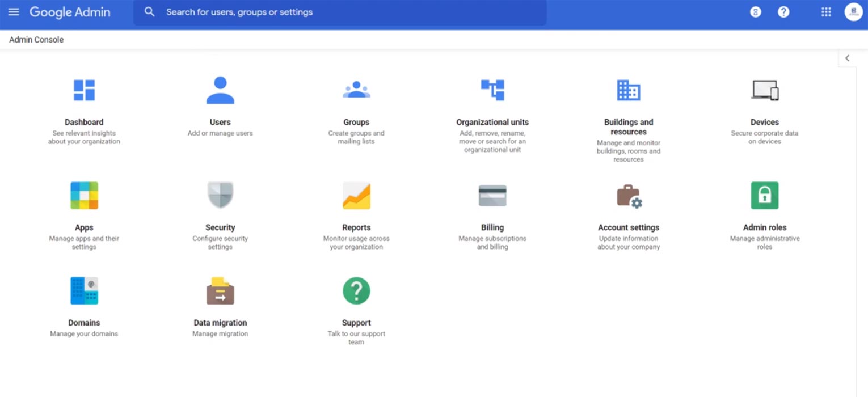Open the Help question mark icon
Viewport: 868px width, 397px height.
(x=783, y=12)
